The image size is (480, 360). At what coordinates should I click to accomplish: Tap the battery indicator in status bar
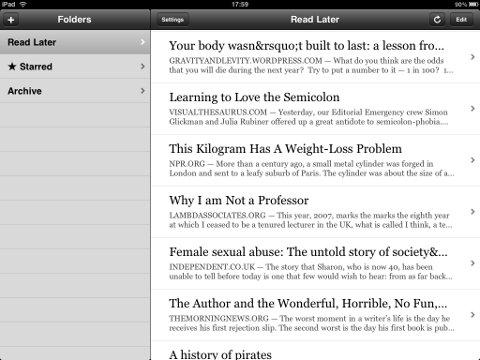click(x=474, y=4)
